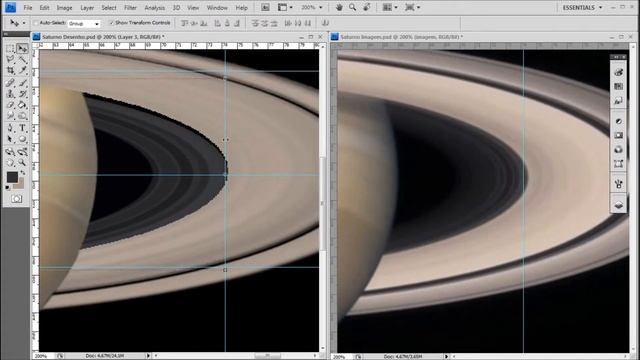The width and height of the screenshot is (640, 360).
Task: Click zoom percentage field in Saturno Desenho window
Action: [x=43, y=356]
